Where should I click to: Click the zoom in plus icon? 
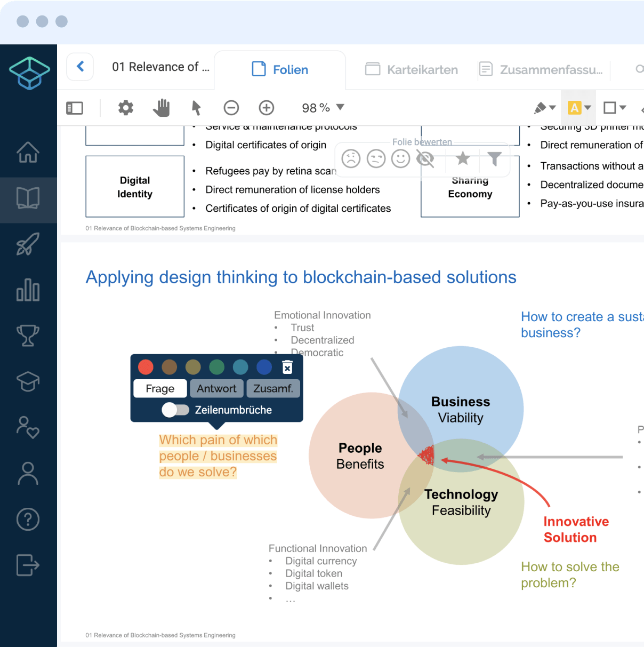coord(267,108)
